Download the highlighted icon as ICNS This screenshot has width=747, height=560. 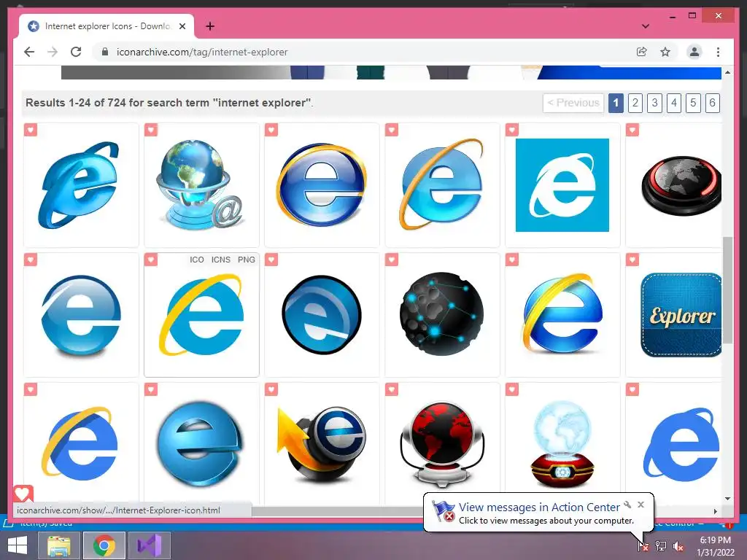[x=220, y=260]
